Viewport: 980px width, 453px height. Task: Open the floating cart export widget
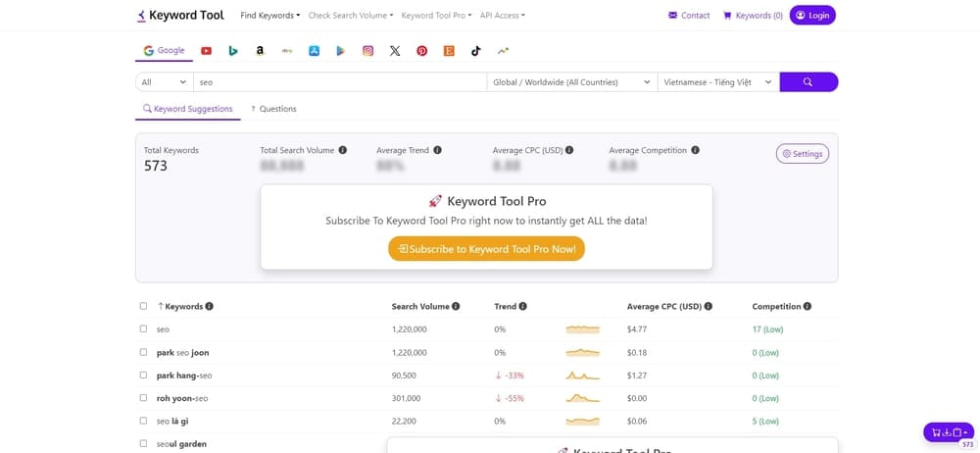click(x=948, y=431)
